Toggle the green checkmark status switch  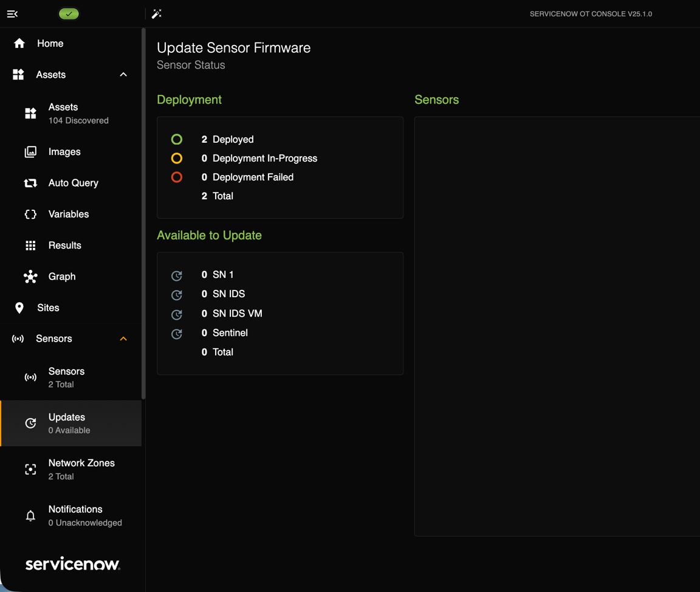click(x=69, y=14)
